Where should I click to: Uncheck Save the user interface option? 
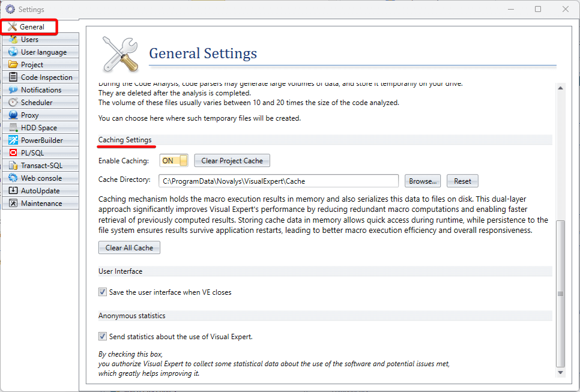[x=103, y=291]
